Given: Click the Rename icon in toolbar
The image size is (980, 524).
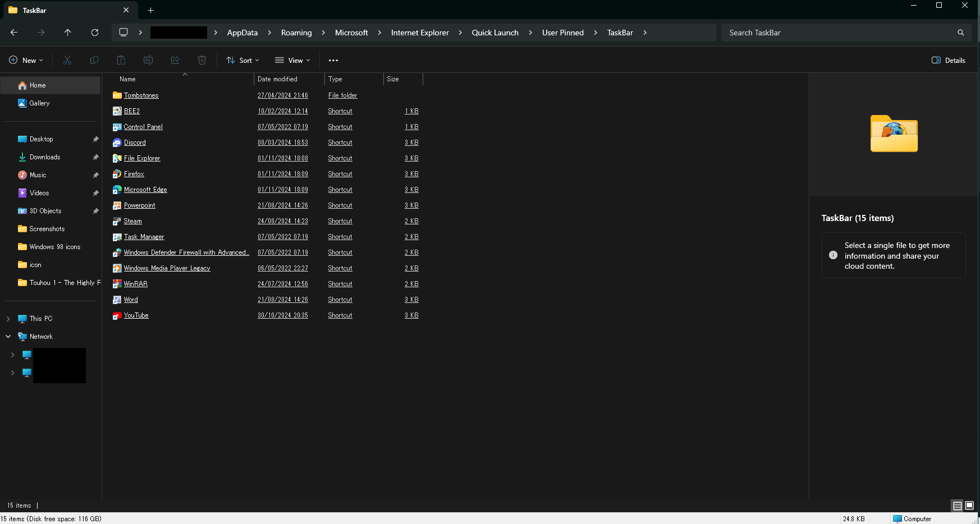Looking at the screenshot, I should pos(148,60).
